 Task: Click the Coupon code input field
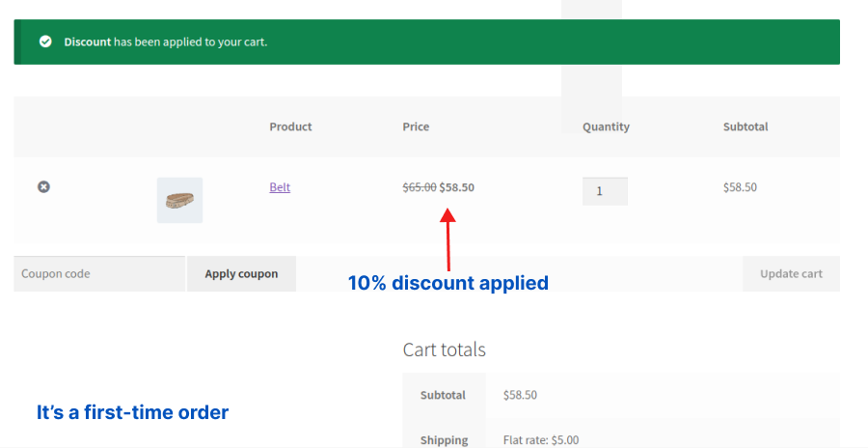[99, 274]
